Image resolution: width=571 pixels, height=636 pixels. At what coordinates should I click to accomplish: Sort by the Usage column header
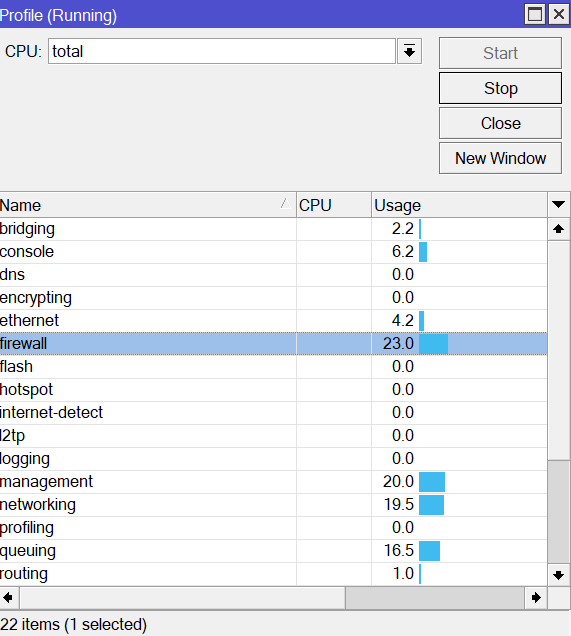tap(459, 205)
